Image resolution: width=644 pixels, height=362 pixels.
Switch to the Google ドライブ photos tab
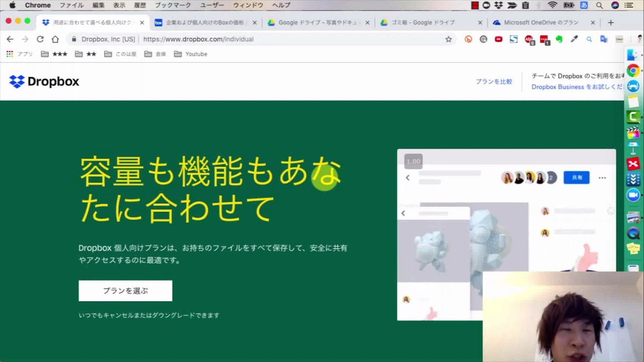pos(318,23)
